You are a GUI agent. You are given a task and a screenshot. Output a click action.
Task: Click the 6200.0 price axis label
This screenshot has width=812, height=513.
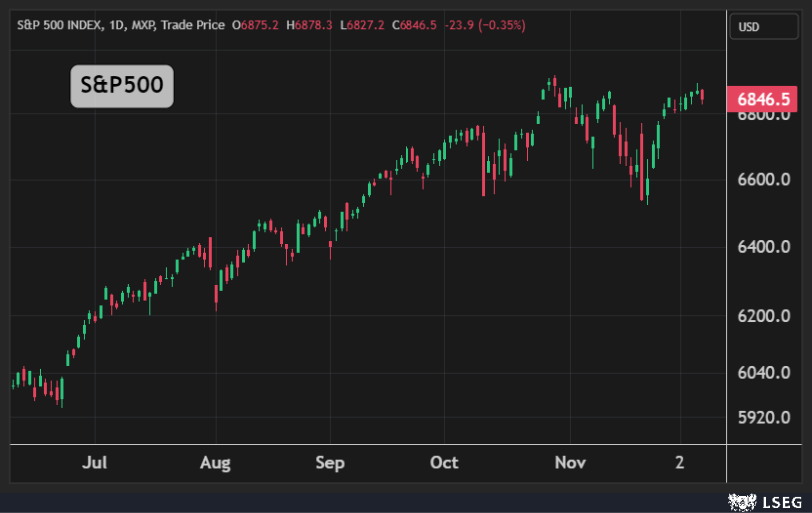(x=764, y=316)
